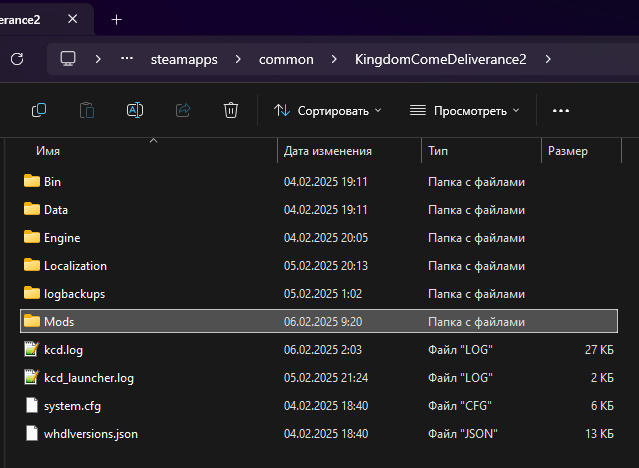This screenshot has width=639, height=468.
Task: Expand hidden path ellipsis in address bar
Action: coord(127,59)
